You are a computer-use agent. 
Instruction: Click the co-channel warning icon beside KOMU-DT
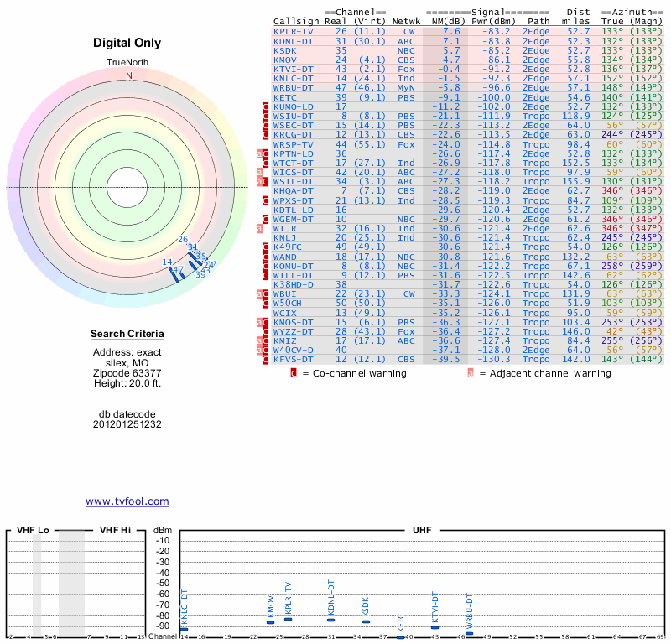tap(265, 266)
